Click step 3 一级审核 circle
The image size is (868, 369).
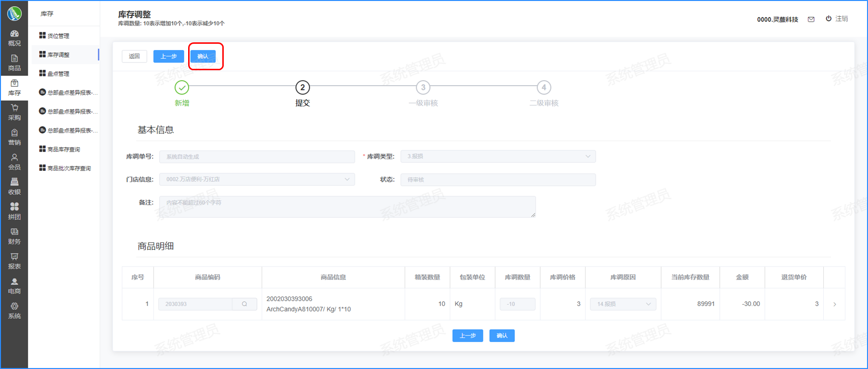tap(423, 88)
